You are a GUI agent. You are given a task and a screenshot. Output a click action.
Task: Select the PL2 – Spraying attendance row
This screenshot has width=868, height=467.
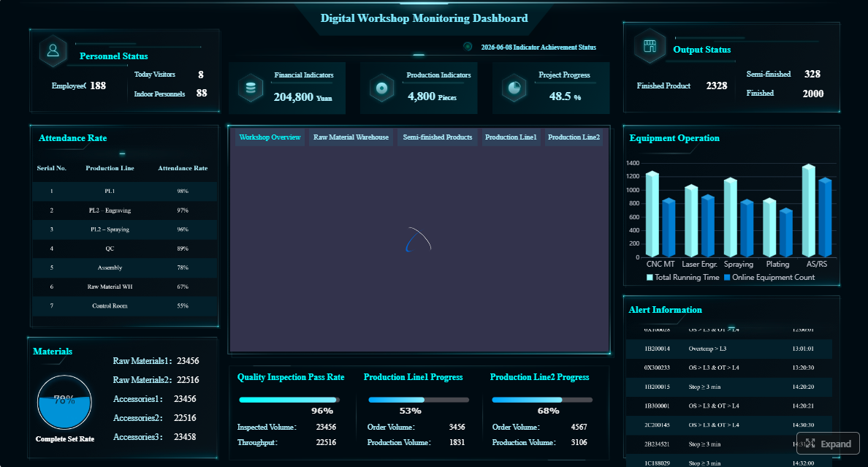(x=125, y=229)
